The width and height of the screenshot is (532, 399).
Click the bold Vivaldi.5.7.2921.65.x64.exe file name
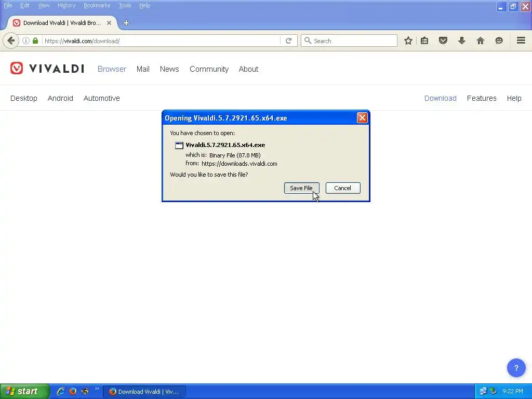(x=225, y=145)
